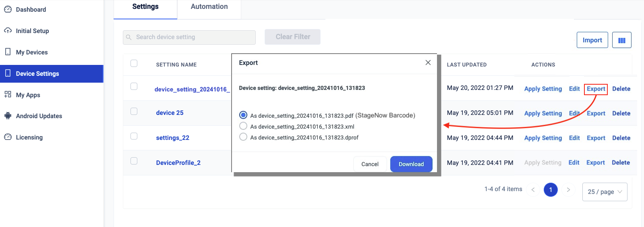Click the Dashboard gauge icon in sidebar

pos(8,9)
